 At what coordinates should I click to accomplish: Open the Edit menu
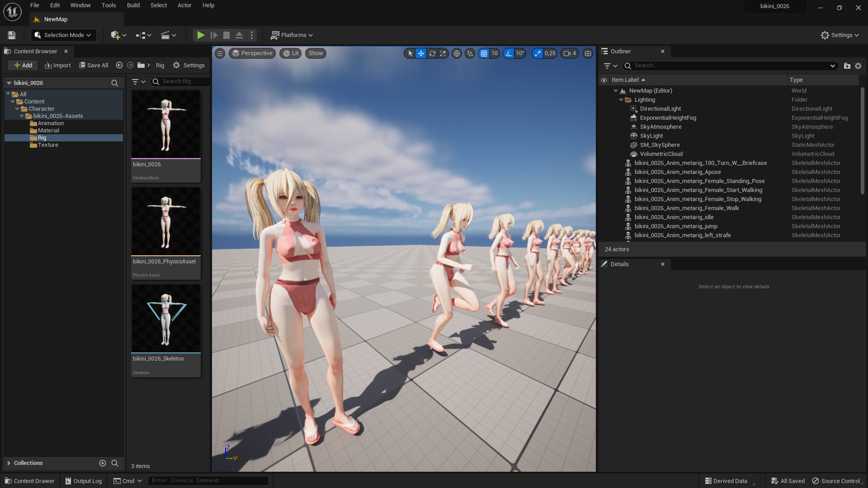[55, 5]
